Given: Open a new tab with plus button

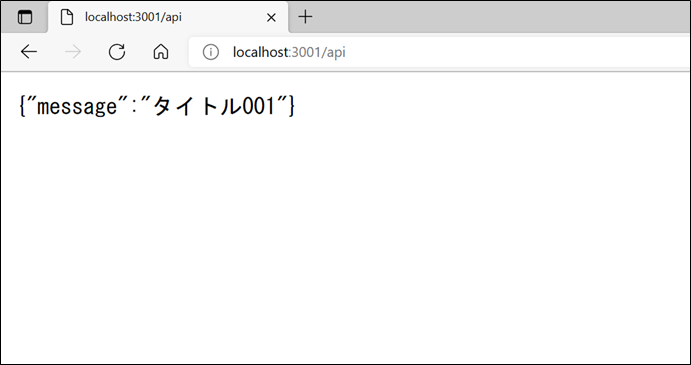Looking at the screenshot, I should [305, 17].
